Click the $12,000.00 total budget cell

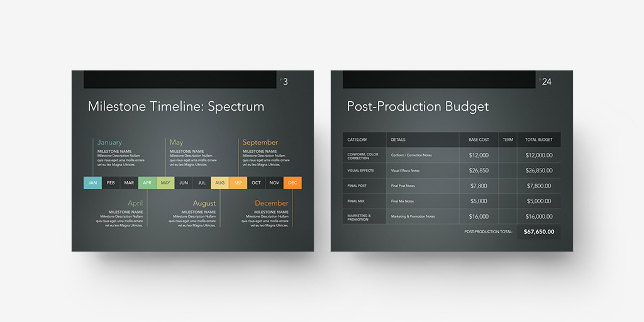click(539, 155)
